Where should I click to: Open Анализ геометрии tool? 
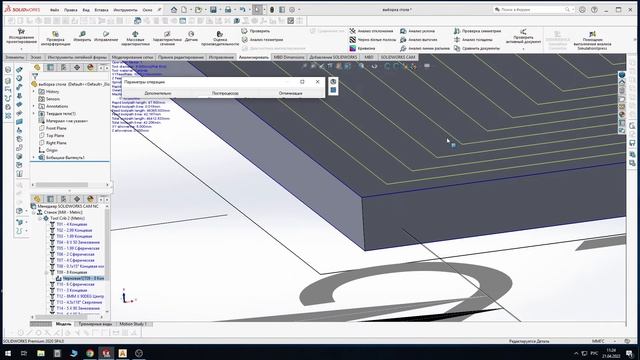tap(262, 40)
